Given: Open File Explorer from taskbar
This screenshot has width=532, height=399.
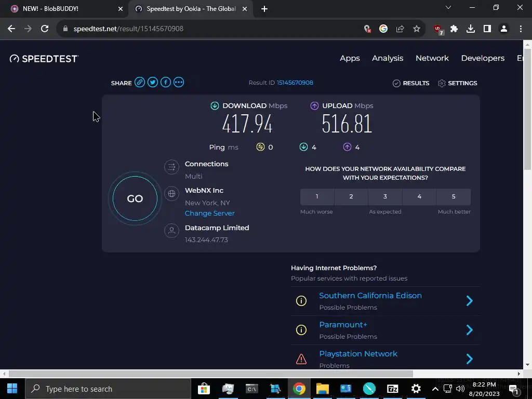Looking at the screenshot, I should coord(322,389).
